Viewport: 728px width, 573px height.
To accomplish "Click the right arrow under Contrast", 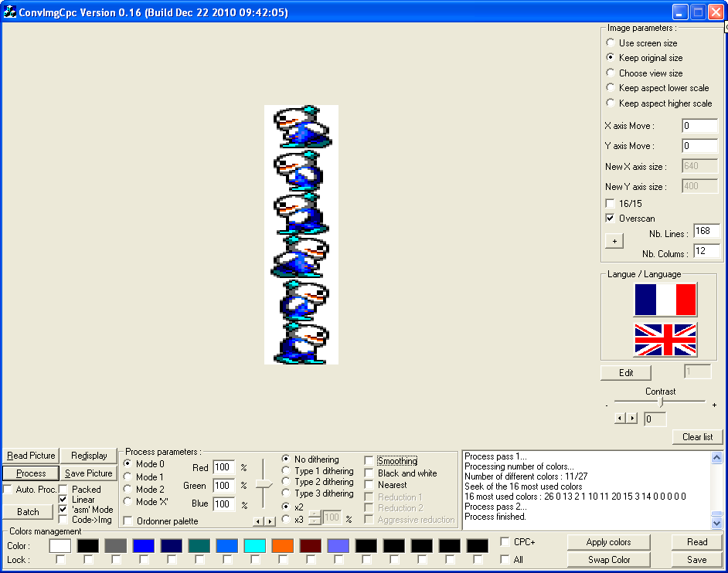I will tap(631, 418).
